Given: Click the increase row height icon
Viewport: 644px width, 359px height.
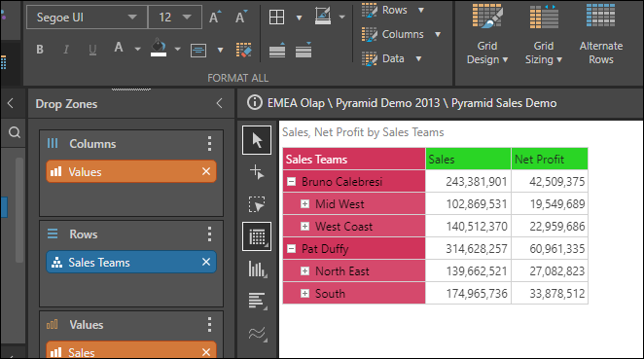Looking at the screenshot, I should (277, 51).
